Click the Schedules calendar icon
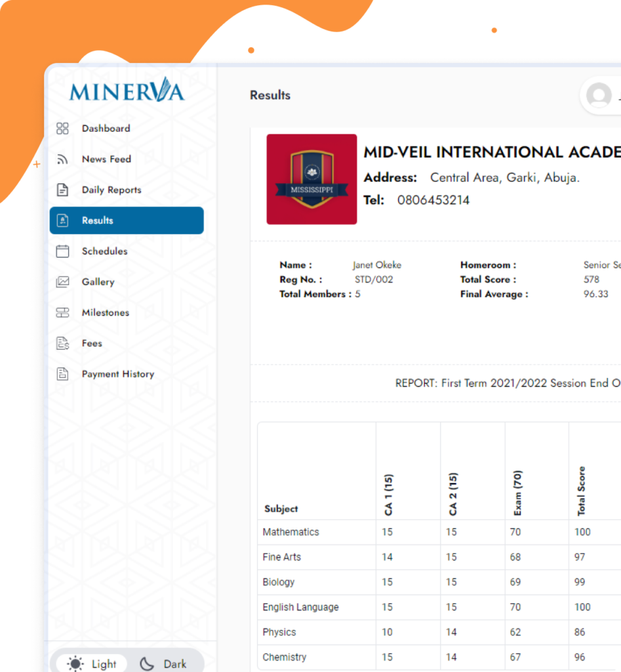This screenshot has height=672, width=621. click(62, 251)
